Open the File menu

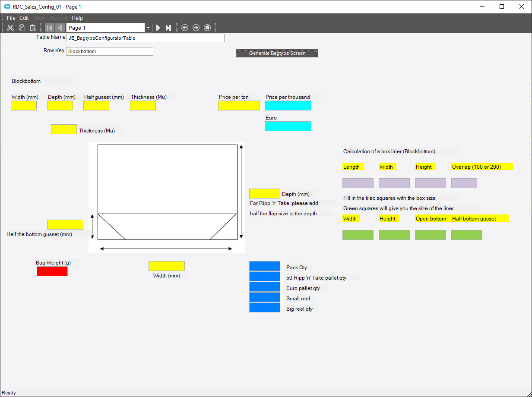(x=11, y=18)
